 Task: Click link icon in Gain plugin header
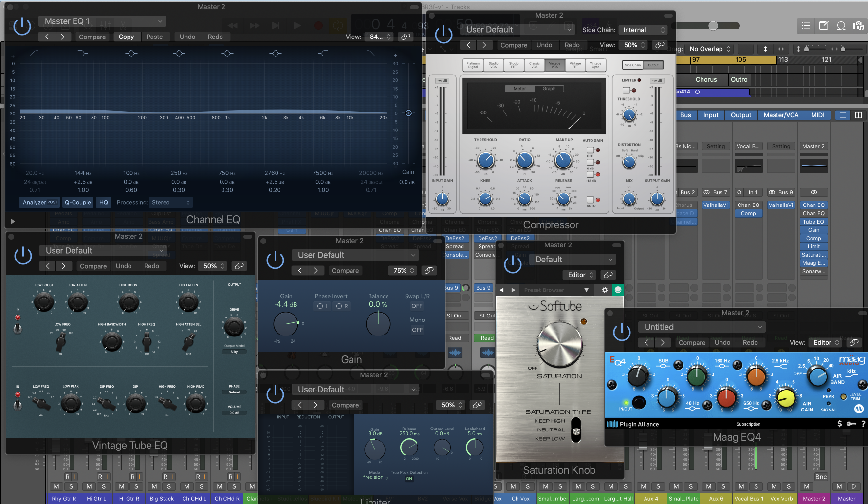click(x=429, y=270)
